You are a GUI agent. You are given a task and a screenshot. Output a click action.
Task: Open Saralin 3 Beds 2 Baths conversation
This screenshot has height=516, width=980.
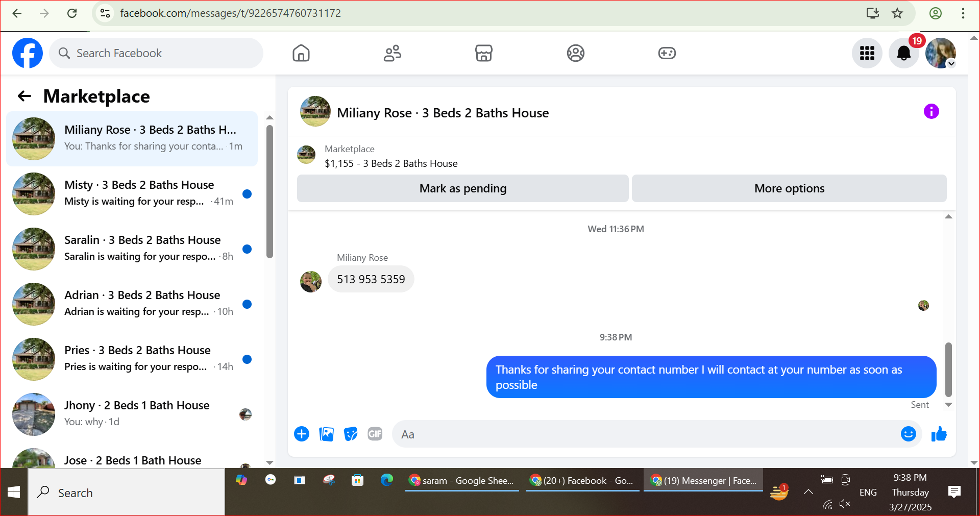coord(132,249)
